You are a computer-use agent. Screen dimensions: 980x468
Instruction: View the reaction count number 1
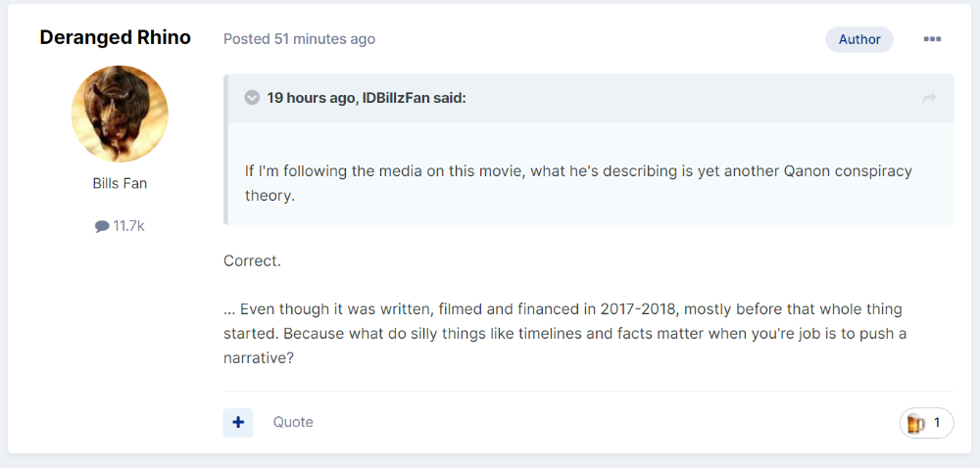937,423
